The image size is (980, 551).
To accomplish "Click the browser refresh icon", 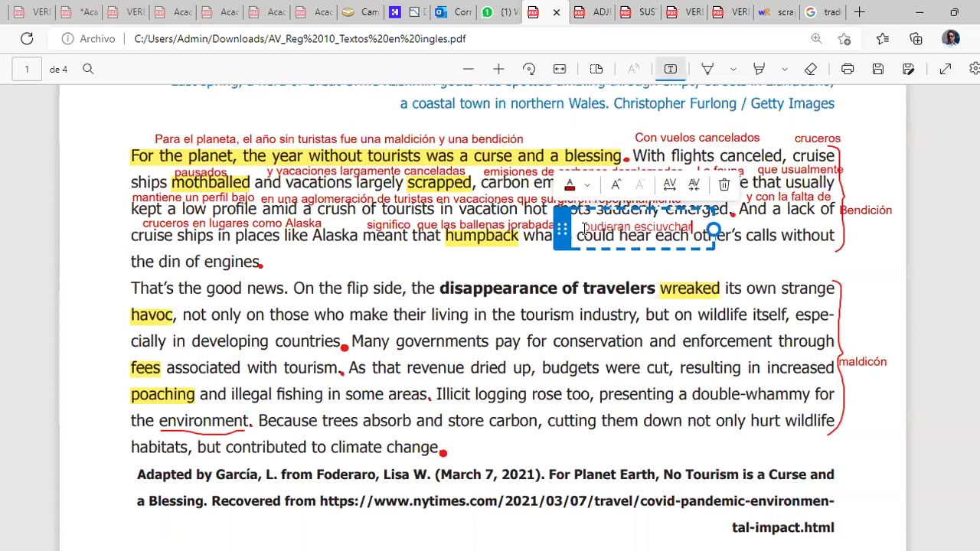I will [x=27, y=38].
